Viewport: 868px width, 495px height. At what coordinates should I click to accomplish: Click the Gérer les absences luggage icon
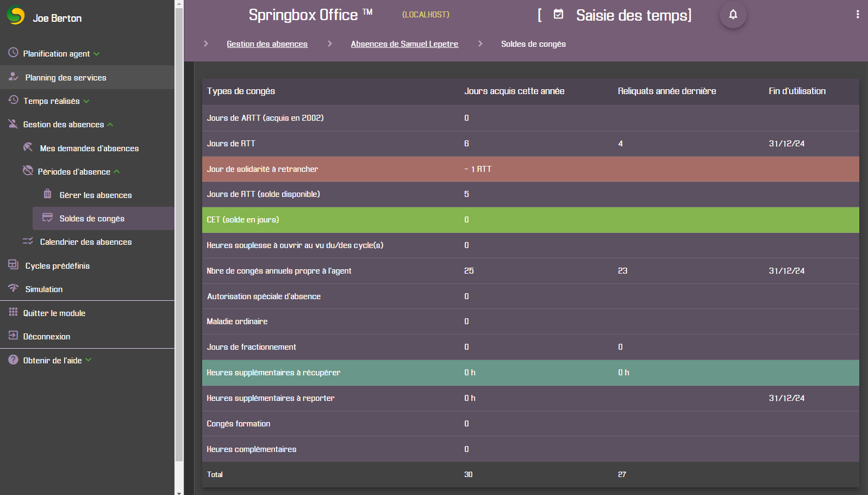pyautogui.click(x=48, y=194)
